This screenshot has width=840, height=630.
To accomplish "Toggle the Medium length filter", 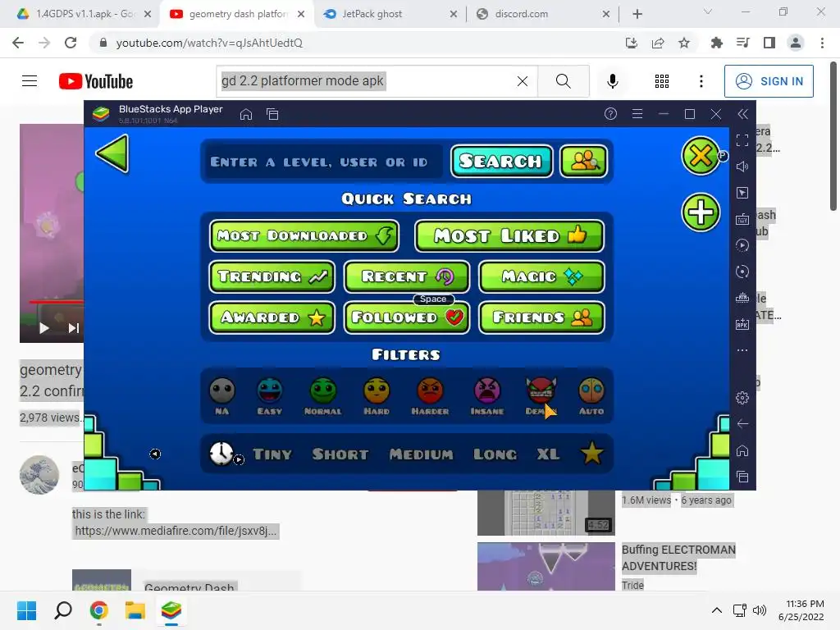I will pyautogui.click(x=421, y=454).
